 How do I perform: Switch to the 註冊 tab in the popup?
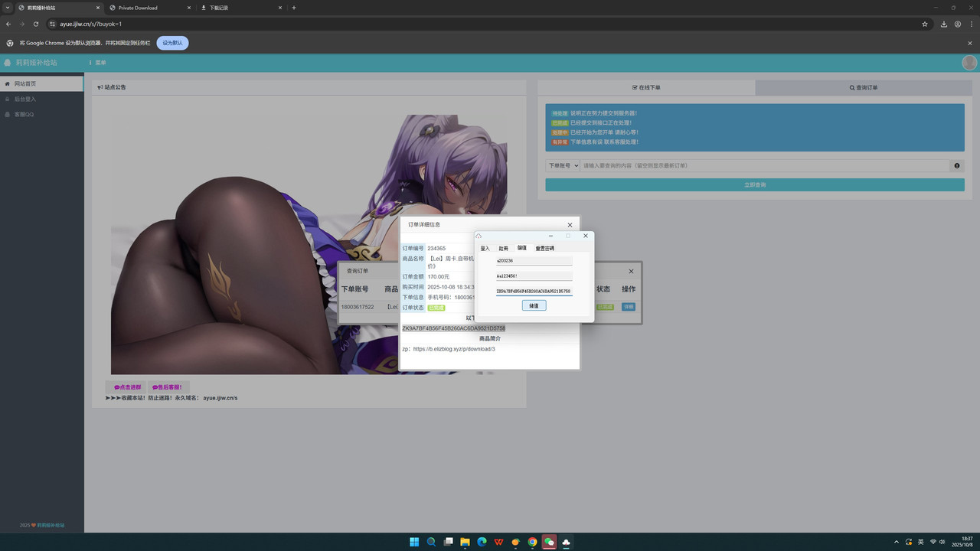503,248
